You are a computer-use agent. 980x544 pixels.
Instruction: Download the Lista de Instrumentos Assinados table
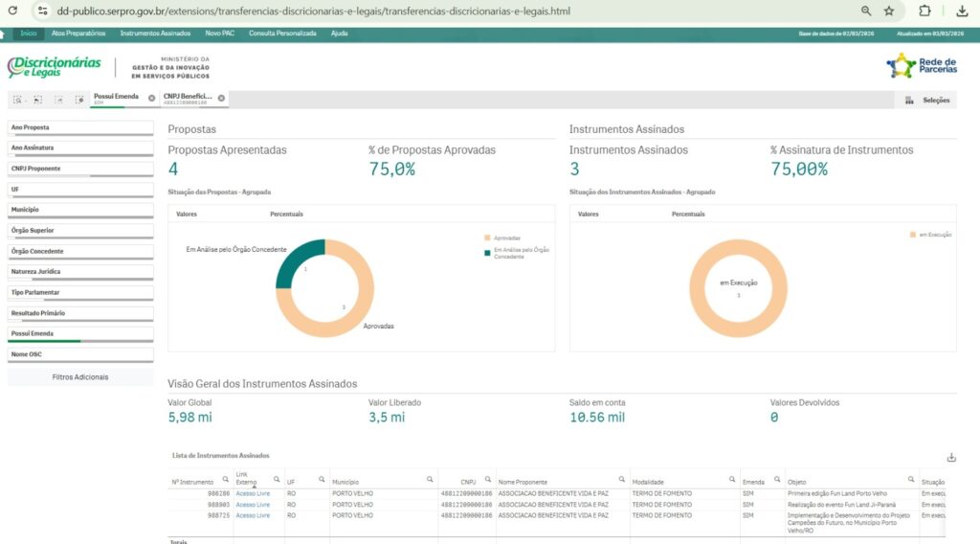(950, 457)
